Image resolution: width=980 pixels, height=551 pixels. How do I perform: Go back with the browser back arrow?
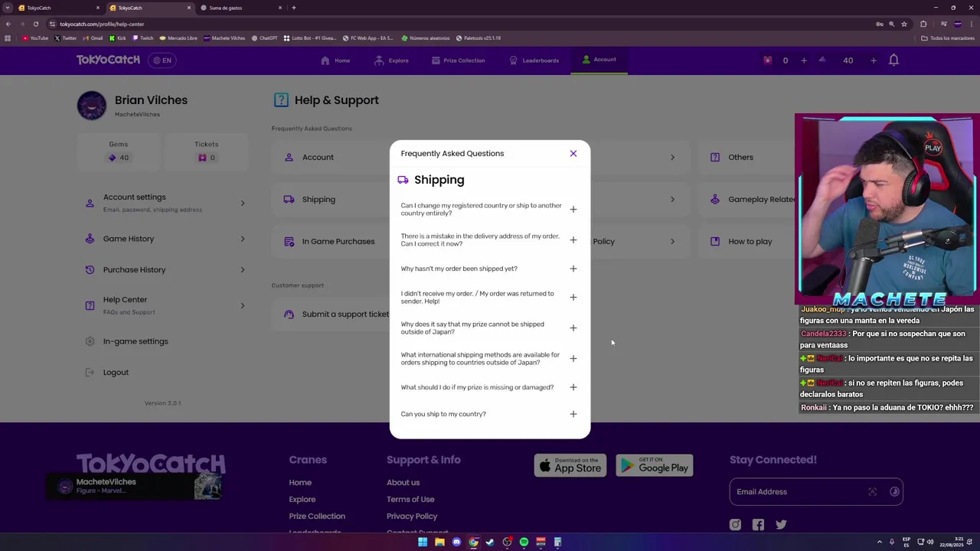(x=8, y=24)
